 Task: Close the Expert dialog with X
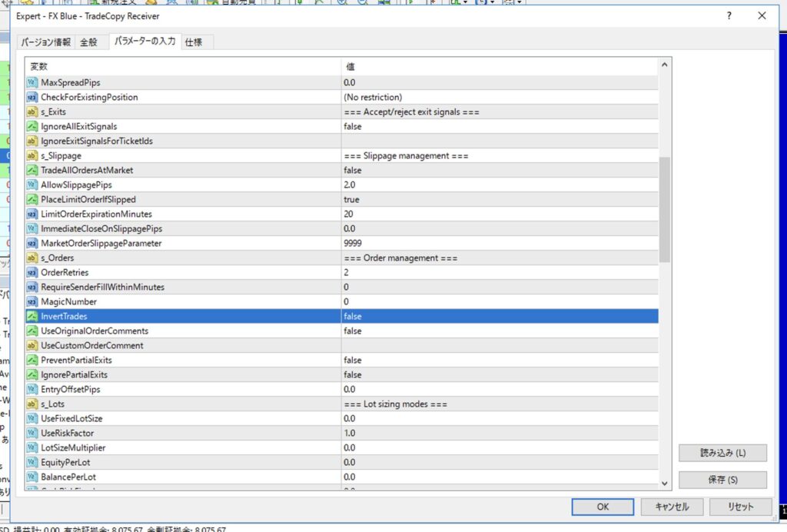point(762,16)
